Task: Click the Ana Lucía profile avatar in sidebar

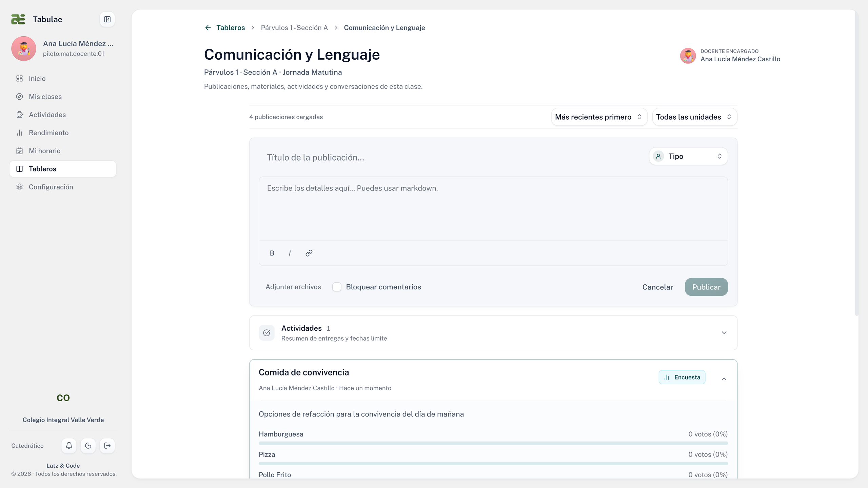Action: click(x=24, y=48)
